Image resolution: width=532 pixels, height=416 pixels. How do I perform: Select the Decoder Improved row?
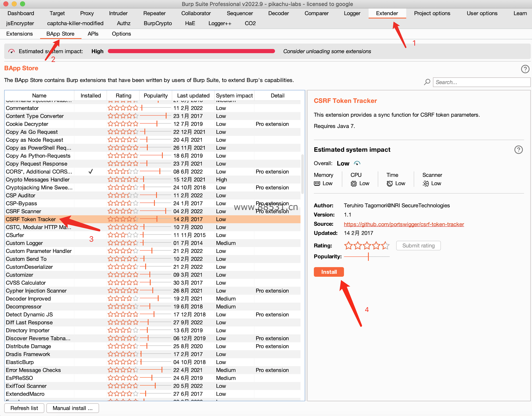(x=152, y=299)
